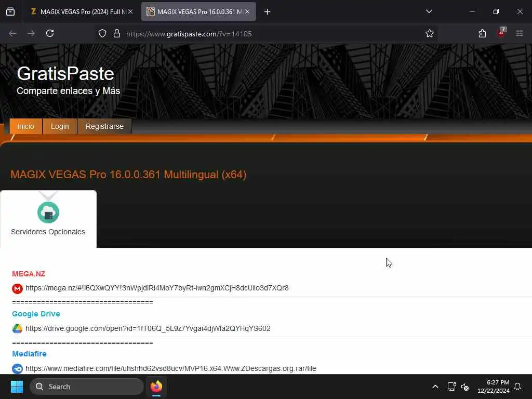Close the MAGIX VEGAS Pro (2024) tab
The height and width of the screenshot is (399, 532).
coord(130,12)
